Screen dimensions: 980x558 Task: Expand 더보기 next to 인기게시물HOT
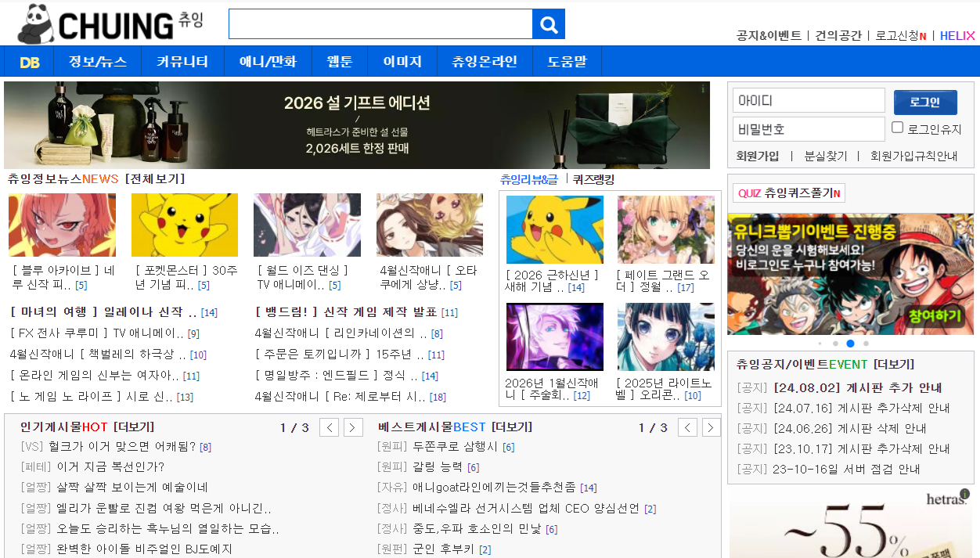[134, 427]
